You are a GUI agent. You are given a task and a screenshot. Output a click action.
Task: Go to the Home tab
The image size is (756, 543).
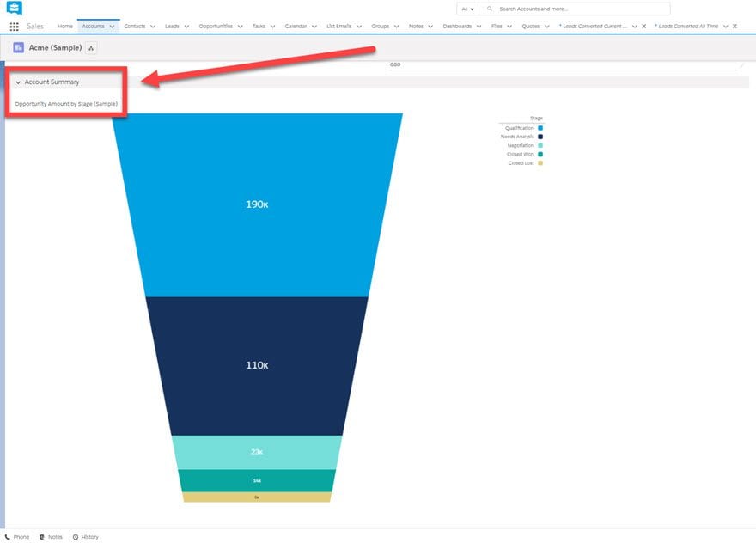[65, 27]
